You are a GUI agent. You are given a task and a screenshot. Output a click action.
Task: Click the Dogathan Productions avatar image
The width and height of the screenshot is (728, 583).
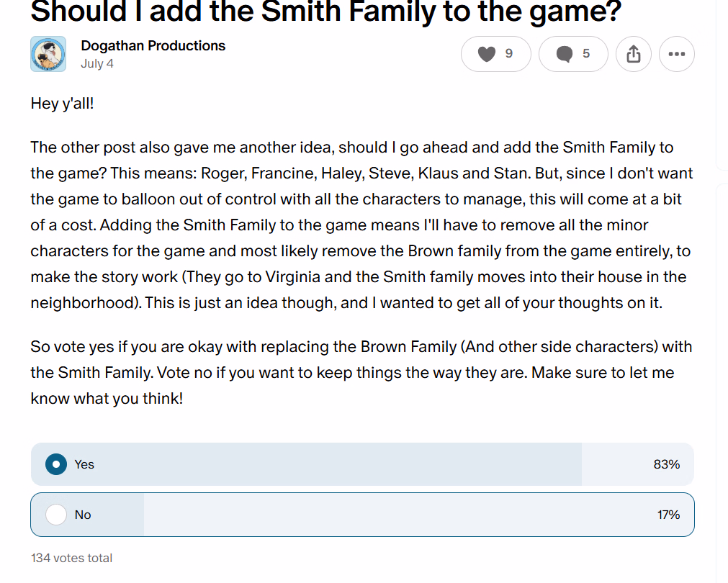[x=48, y=54]
